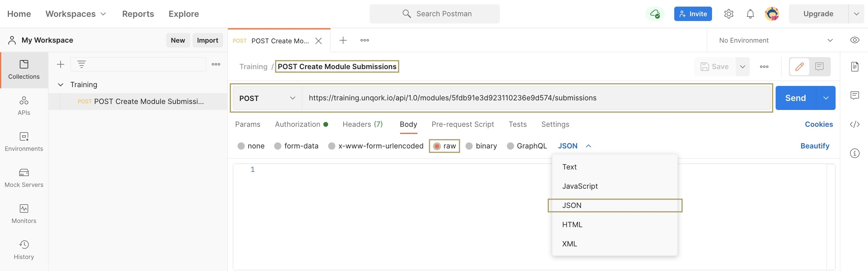Click the Send button

tap(795, 98)
